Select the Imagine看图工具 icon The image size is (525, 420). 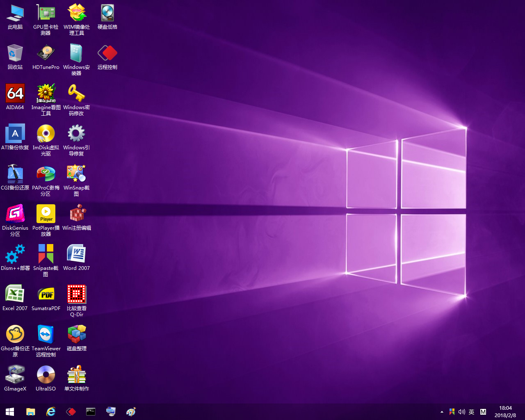(46, 100)
